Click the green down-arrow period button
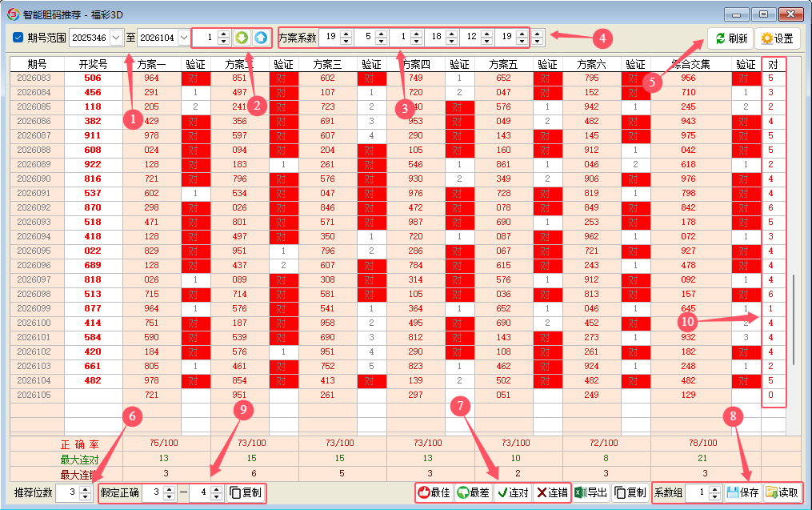812x510 pixels. (x=242, y=38)
